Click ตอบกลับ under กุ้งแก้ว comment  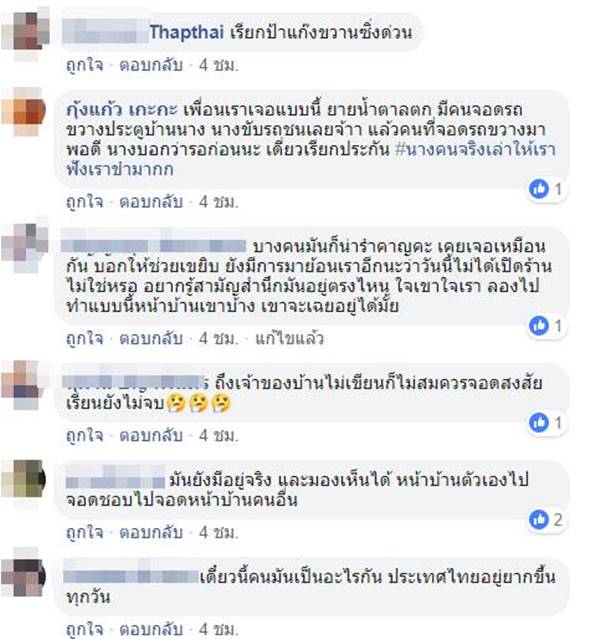click(151, 201)
